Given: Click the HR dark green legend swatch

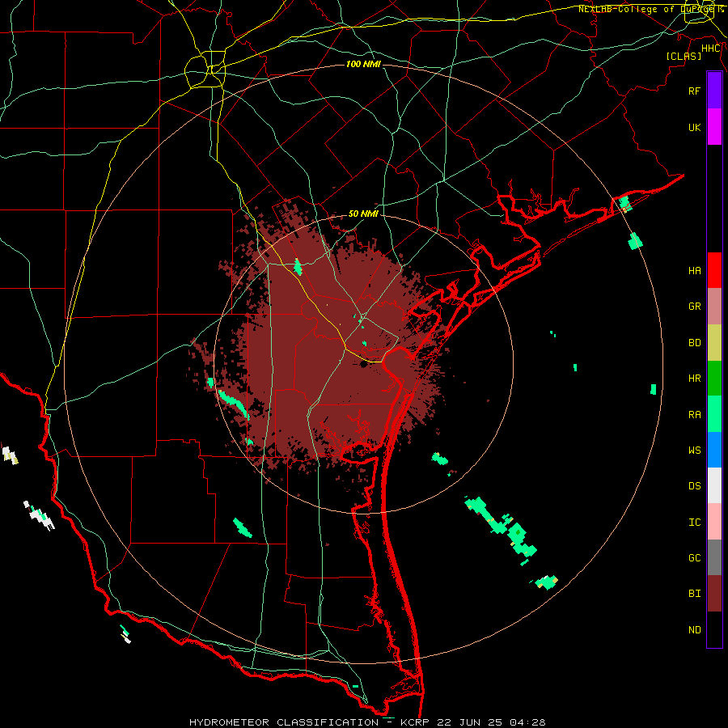Looking at the screenshot, I should click(714, 379).
